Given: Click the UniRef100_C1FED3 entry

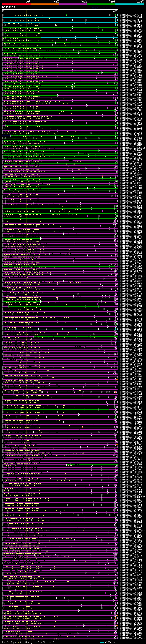Looking at the screenshot, I should [x=131, y=439].
